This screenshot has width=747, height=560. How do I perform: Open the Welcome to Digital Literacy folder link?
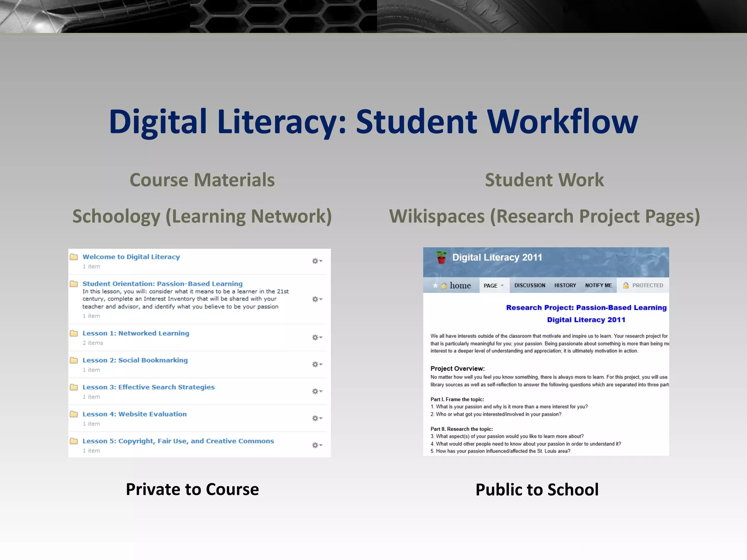[x=131, y=257]
